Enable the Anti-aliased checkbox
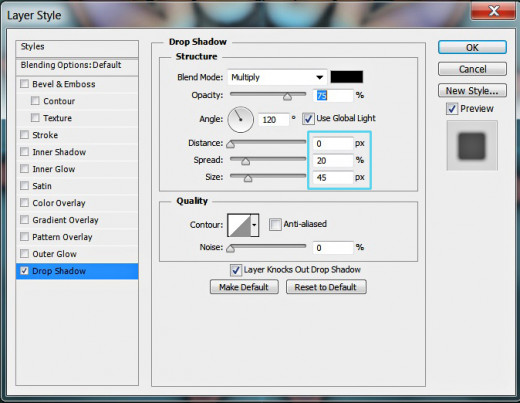This screenshot has width=520, height=403. click(275, 224)
